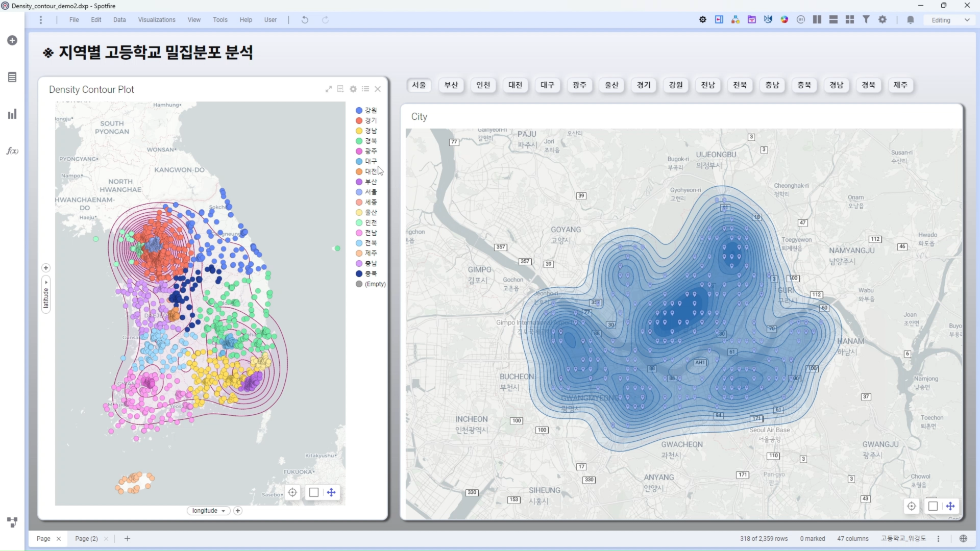The height and width of the screenshot is (551, 980).
Task: Add a column next to longitude axis
Action: [x=238, y=511]
